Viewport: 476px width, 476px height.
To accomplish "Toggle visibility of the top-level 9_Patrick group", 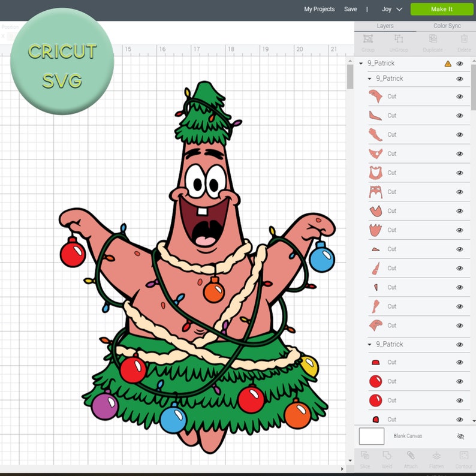I will point(460,64).
